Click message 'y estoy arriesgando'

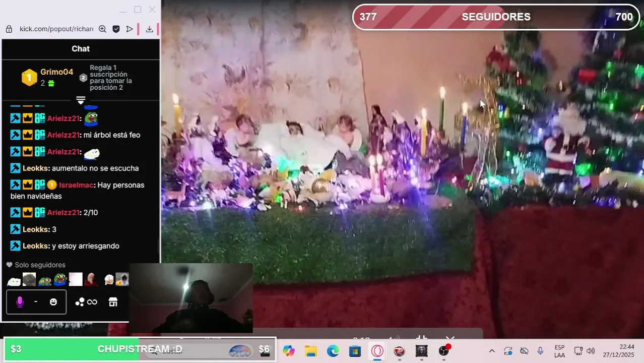click(x=86, y=246)
